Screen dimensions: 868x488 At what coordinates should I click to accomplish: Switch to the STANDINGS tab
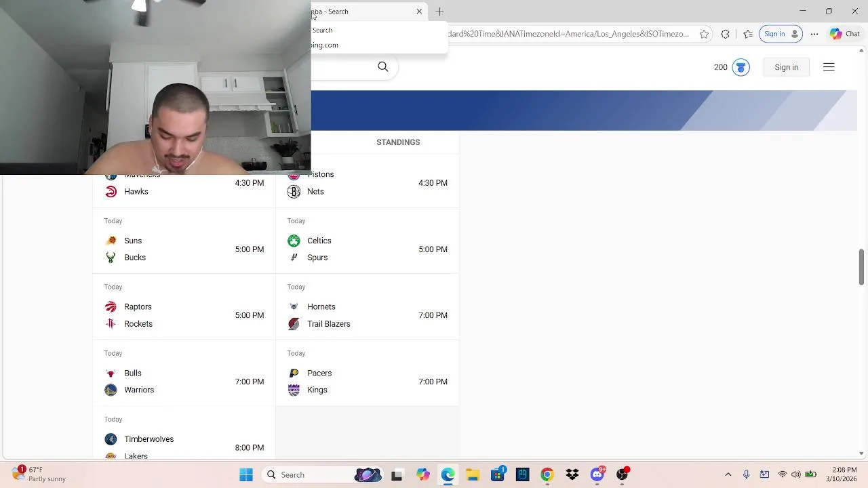[398, 142]
